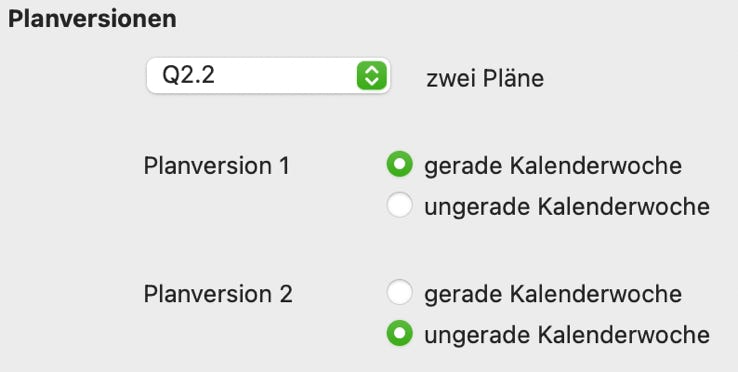The height and width of the screenshot is (372, 738).
Task: Click the 'gerade Kalenderwoche' label of Planversion 2
Action: [553, 294]
